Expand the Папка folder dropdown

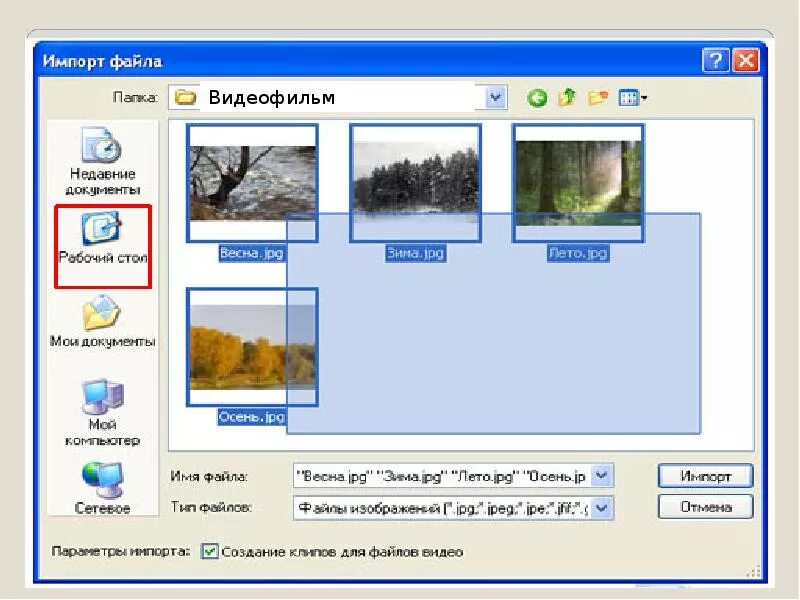click(495, 97)
